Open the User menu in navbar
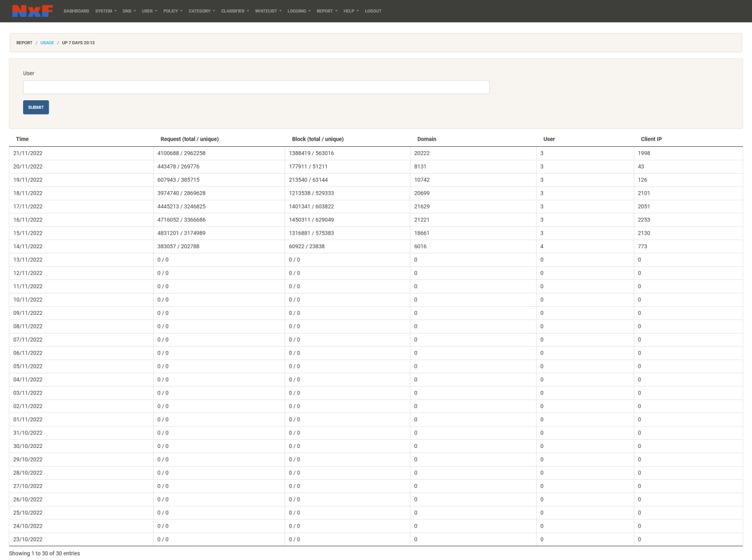 click(149, 11)
